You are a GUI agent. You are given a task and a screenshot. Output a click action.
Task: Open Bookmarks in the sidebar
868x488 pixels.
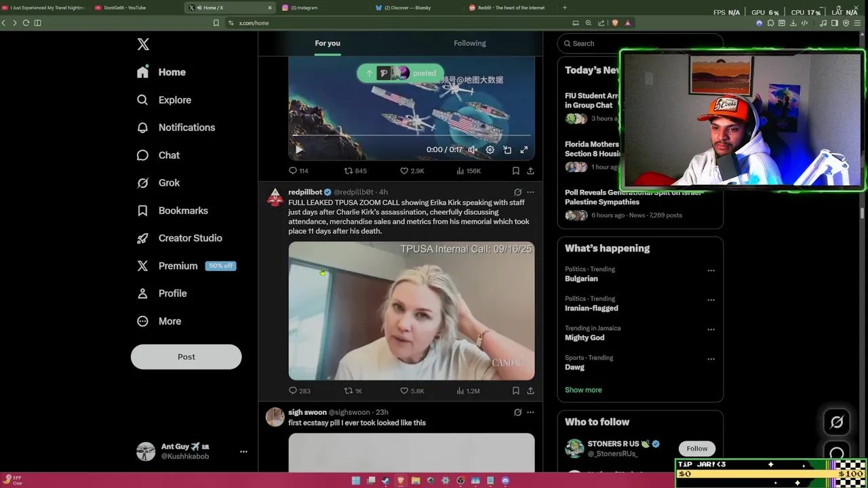pos(172,211)
